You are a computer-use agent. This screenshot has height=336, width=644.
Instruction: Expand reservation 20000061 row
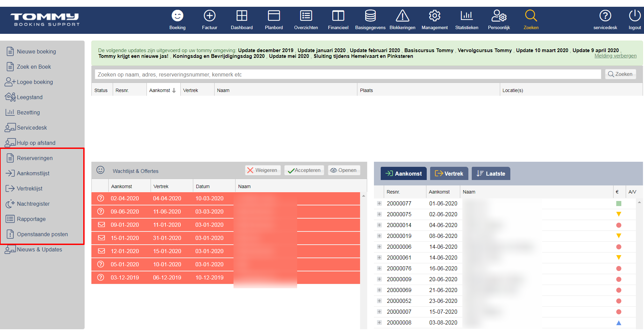[x=379, y=257]
